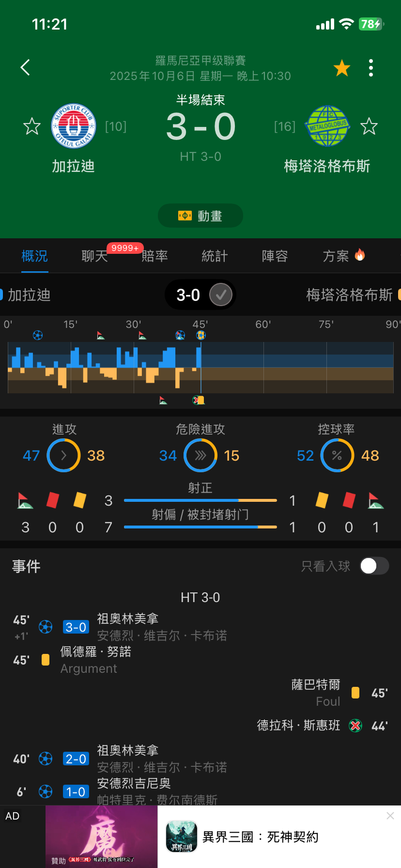Viewport: 401px width, 868px height.
Task: Tap the gold favorite match star
Action: [342, 68]
